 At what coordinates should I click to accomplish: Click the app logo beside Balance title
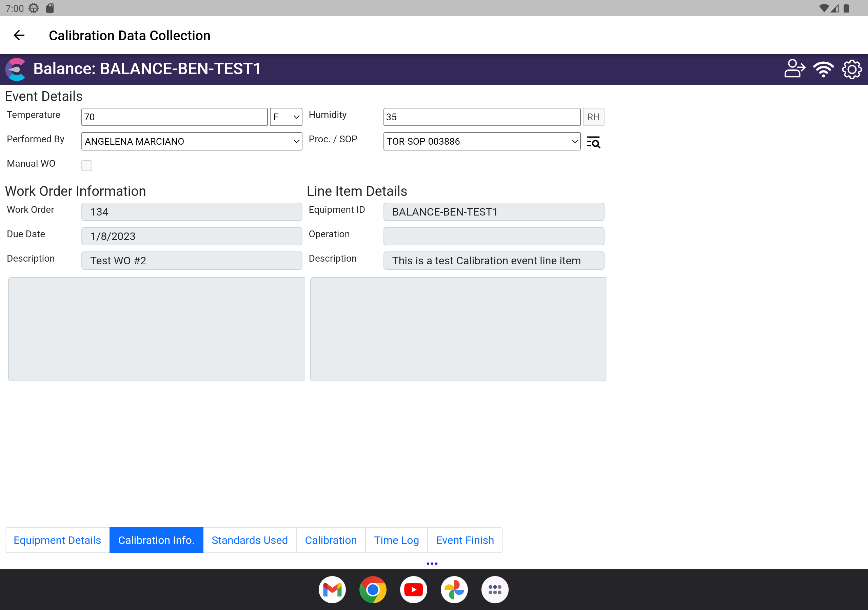[16, 69]
